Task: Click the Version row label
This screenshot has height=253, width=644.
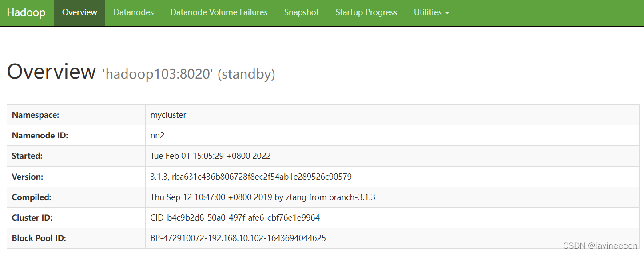Action: (x=28, y=177)
